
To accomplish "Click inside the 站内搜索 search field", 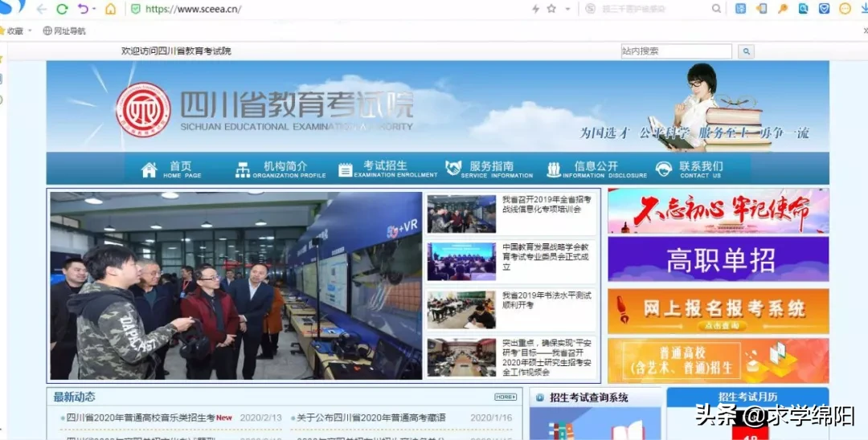I will coord(675,51).
